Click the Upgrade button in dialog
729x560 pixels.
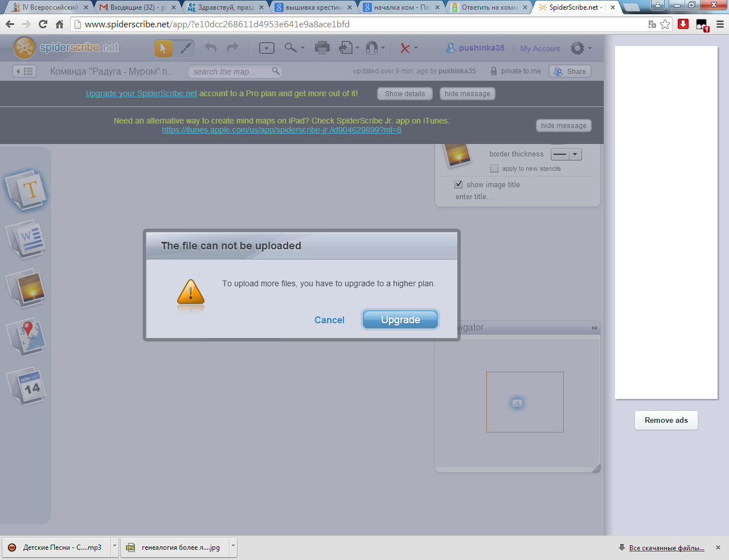400,319
